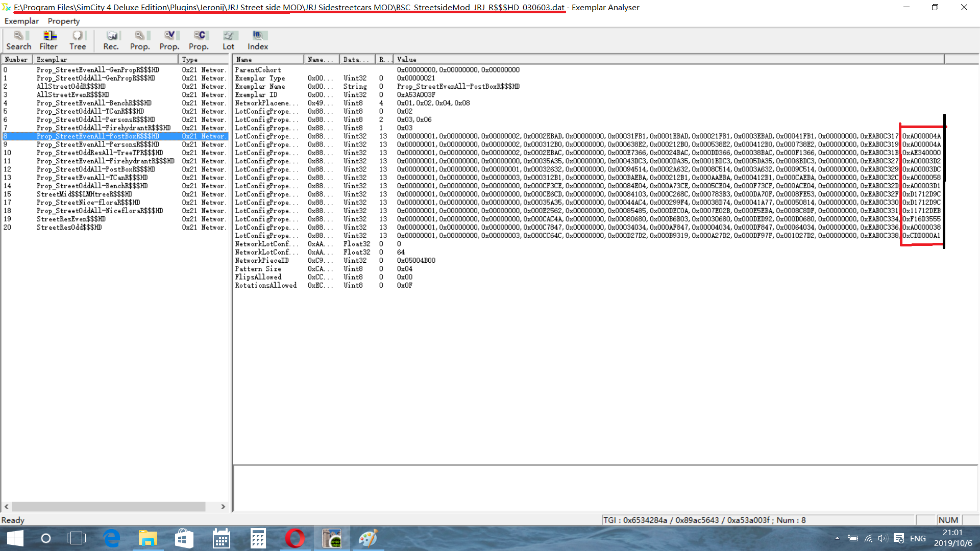980x551 pixels.
Task: Select NetworkLotConf row with Value 64
Action: point(589,252)
